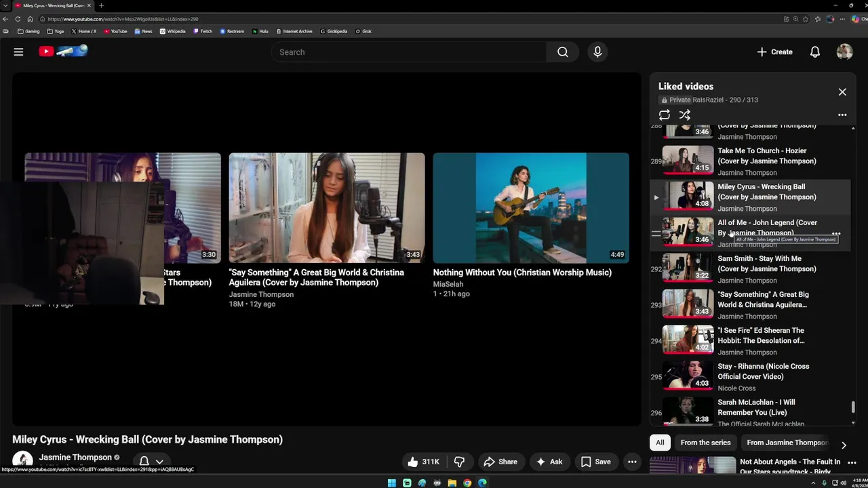The height and width of the screenshot is (488, 868).
Task: Reload the page
Action: coord(18,19)
